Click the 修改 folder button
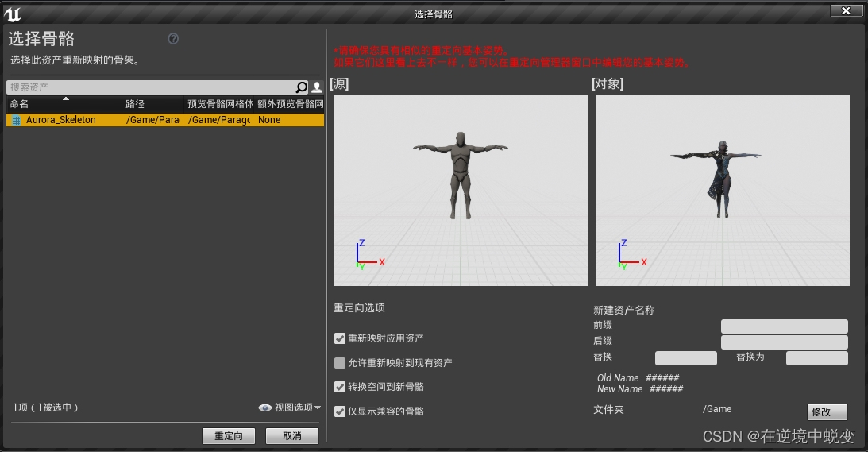This screenshot has height=452, width=868. point(827,411)
